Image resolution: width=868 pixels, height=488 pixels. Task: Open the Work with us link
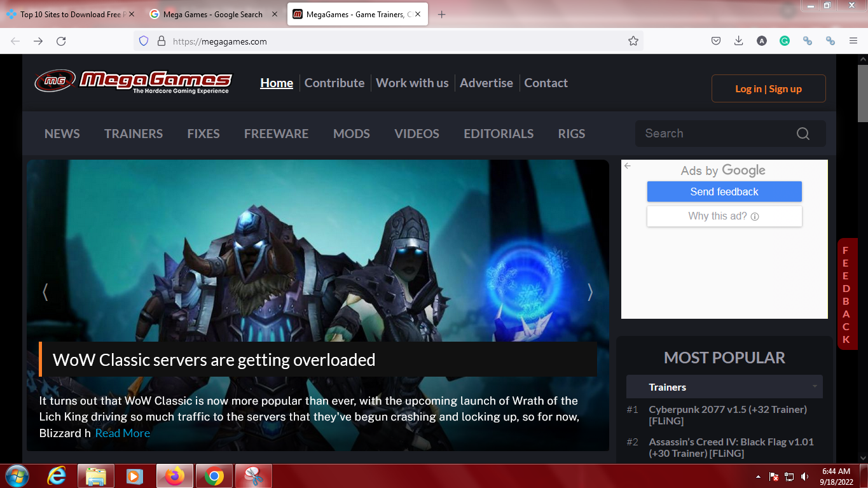412,83
